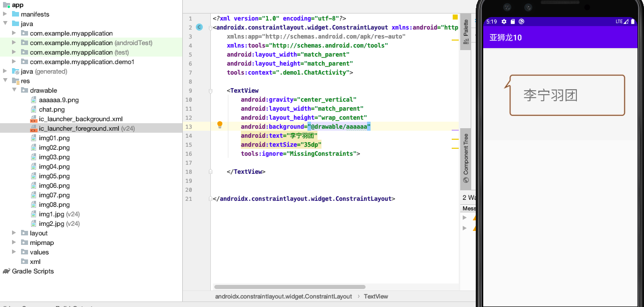Expand the java (generated) folder arrow
The height and width of the screenshot is (307, 644).
tap(6, 72)
